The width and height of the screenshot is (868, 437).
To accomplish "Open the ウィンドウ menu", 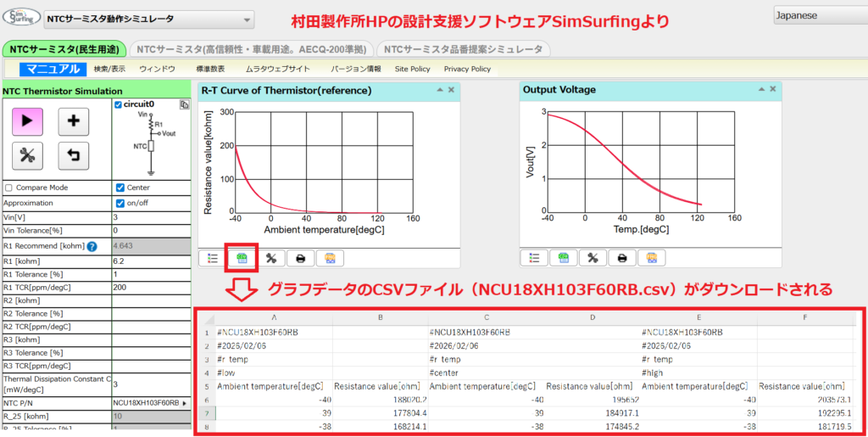I will [157, 70].
